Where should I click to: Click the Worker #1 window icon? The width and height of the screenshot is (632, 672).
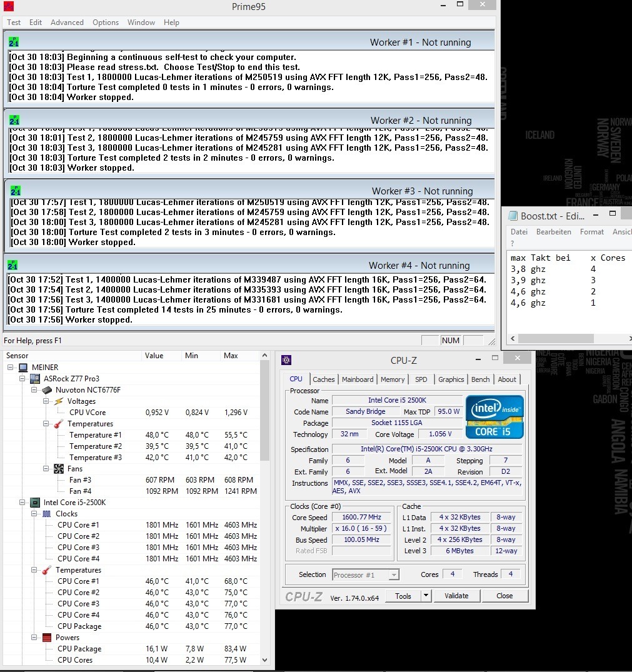(x=13, y=42)
